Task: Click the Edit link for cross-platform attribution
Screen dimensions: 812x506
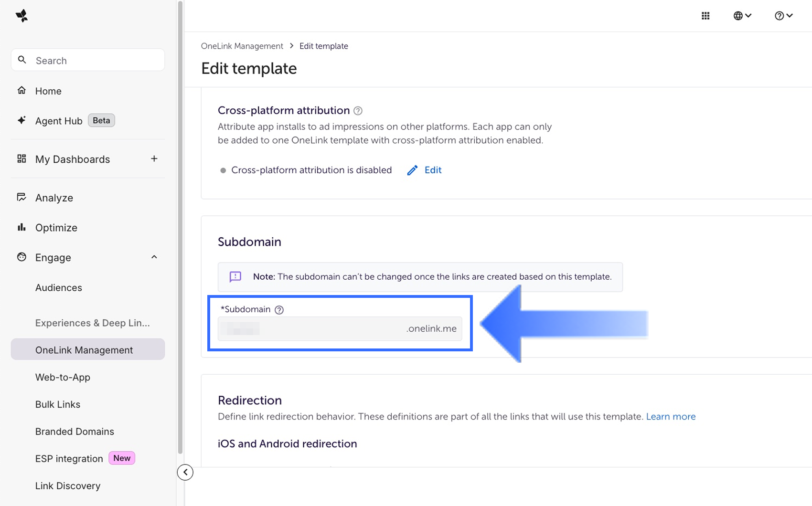Action: 432,170
